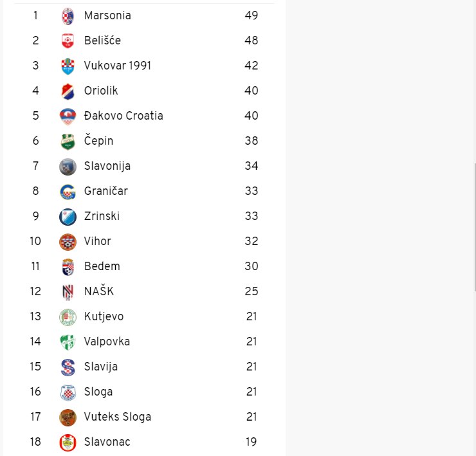Click Marsonia's 49 points value
This screenshot has height=456, width=476.
tap(252, 15)
